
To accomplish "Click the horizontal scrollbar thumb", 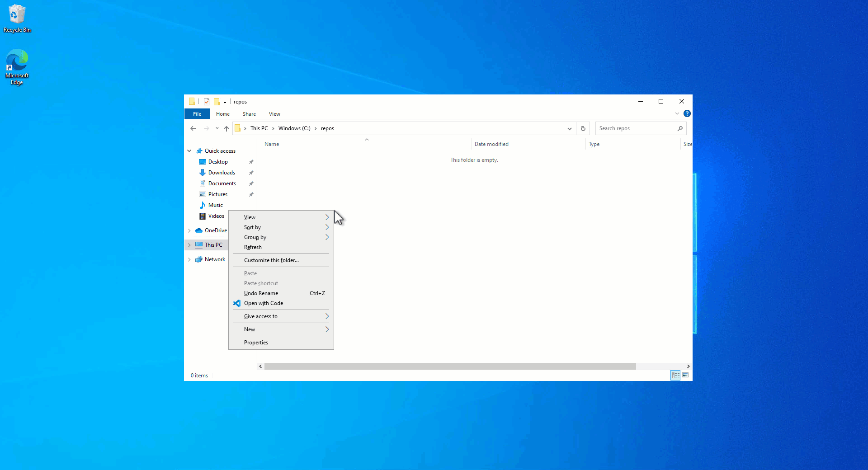I will [450, 366].
